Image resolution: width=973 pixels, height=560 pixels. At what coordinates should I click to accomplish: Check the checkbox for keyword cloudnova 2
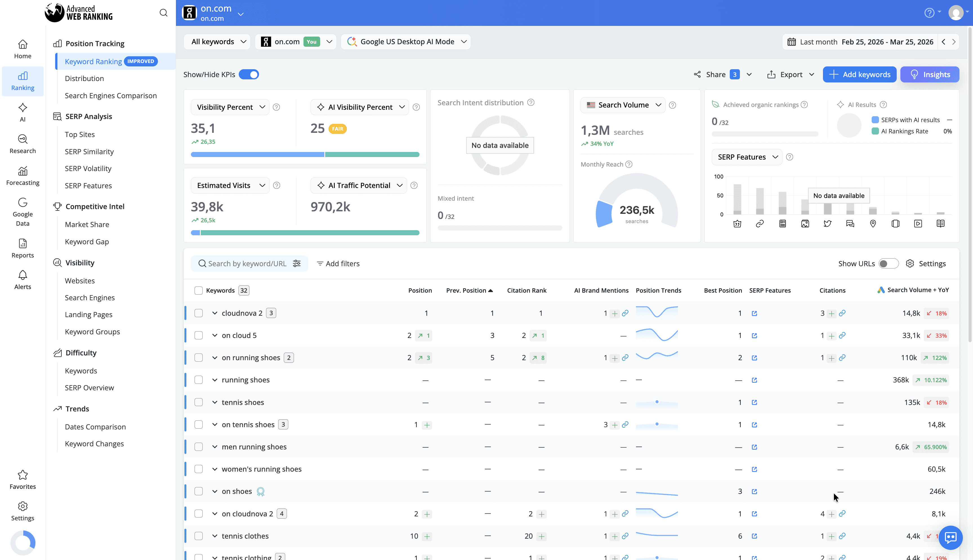tap(198, 313)
